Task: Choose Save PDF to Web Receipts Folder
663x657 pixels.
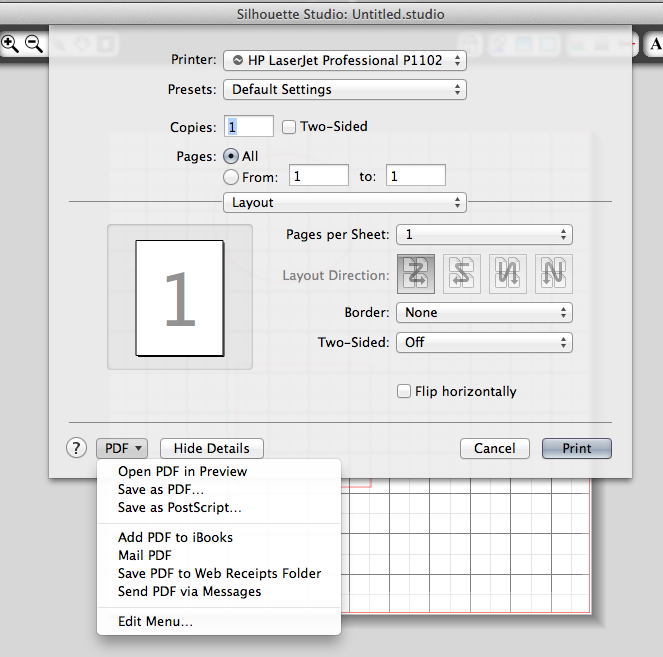Action: click(x=219, y=573)
